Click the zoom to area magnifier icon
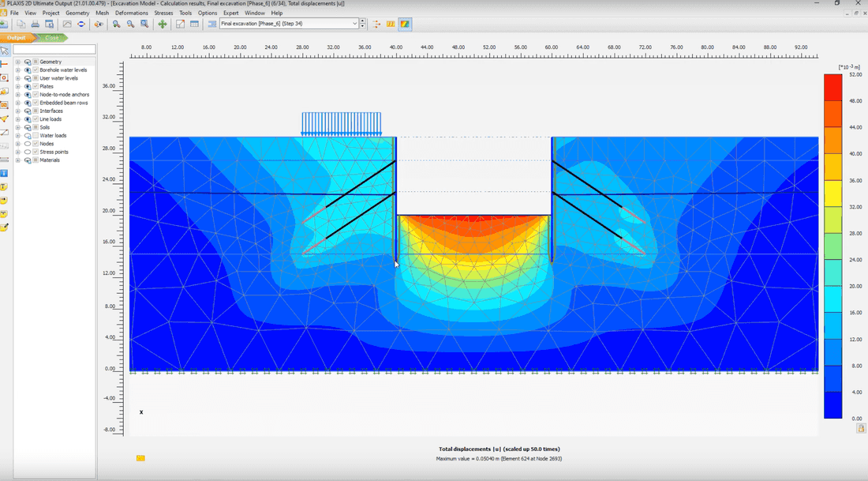The height and width of the screenshot is (481, 868). (x=144, y=24)
